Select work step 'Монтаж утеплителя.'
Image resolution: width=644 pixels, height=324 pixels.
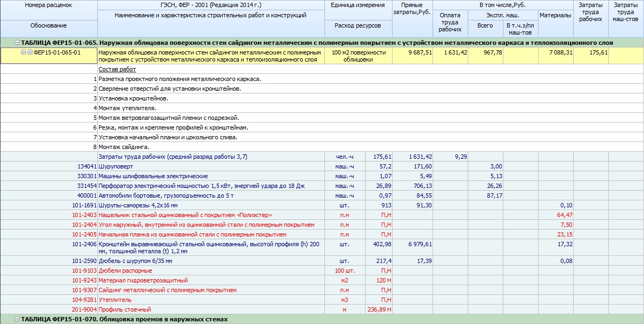[x=127, y=109]
